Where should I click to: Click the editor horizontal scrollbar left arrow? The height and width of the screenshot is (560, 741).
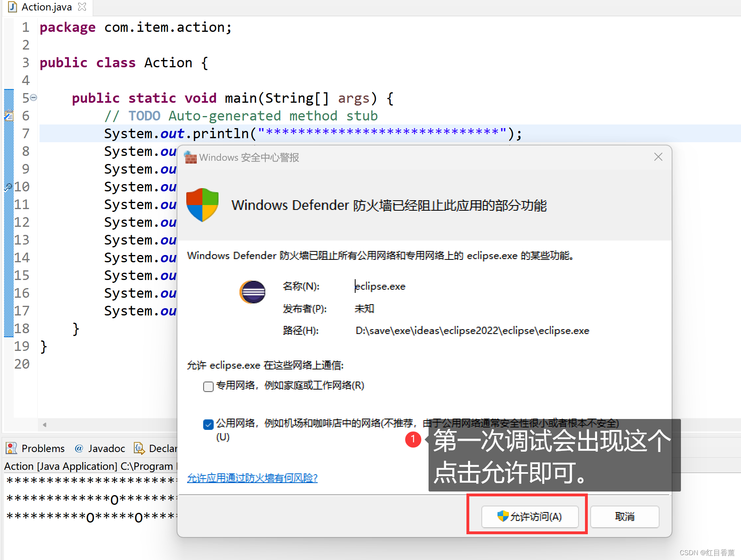pos(44,425)
